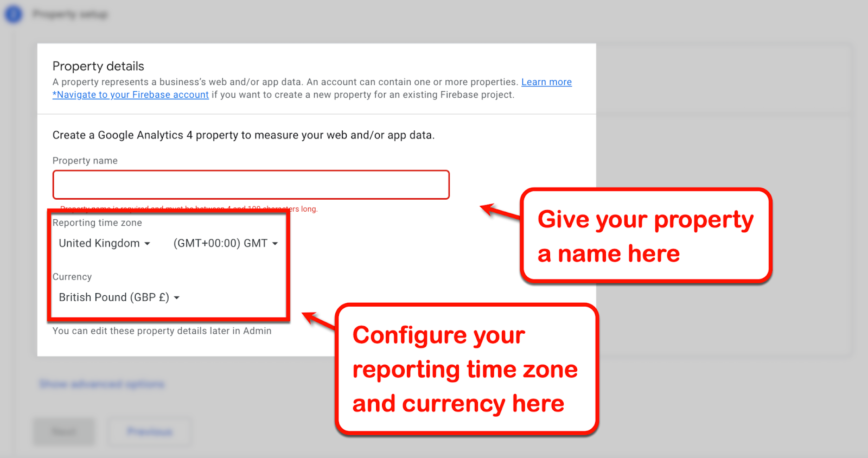
Task: Follow the Navigate to your Firebase account link
Action: click(131, 94)
